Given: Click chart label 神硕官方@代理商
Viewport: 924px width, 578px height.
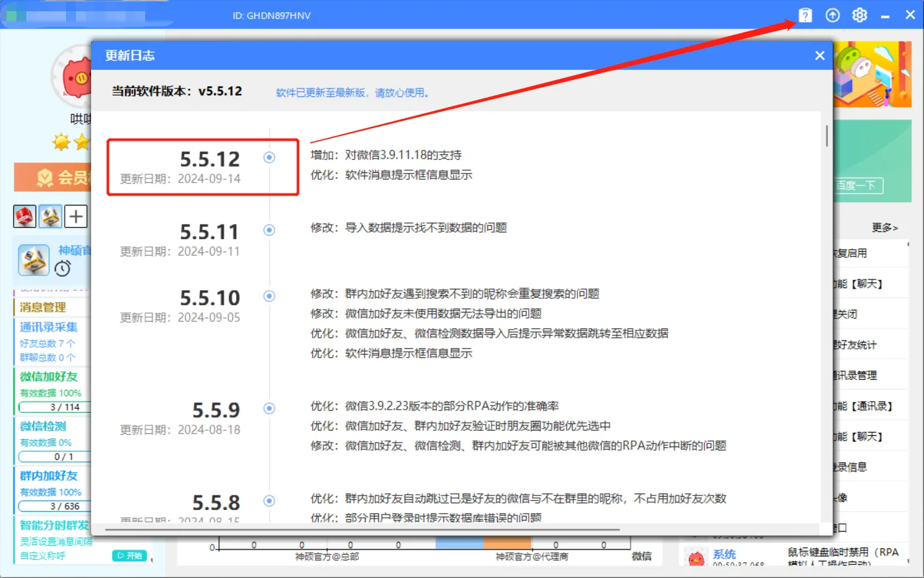Looking at the screenshot, I should point(532,557).
